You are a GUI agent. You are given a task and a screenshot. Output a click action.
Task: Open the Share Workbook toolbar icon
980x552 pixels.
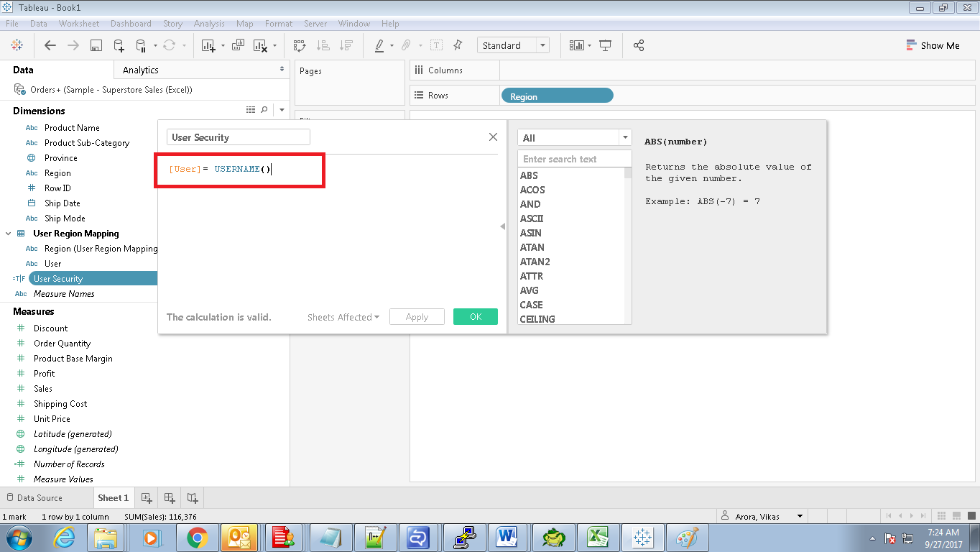pos(638,45)
